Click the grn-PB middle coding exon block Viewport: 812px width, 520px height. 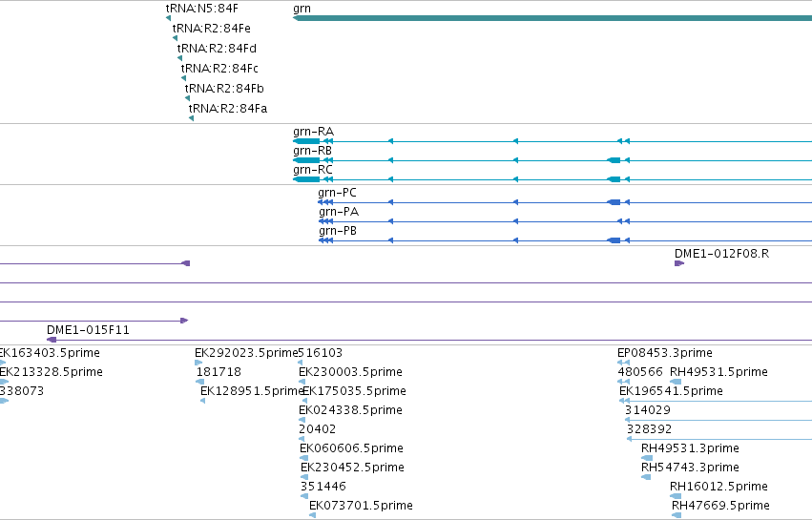(614, 240)
